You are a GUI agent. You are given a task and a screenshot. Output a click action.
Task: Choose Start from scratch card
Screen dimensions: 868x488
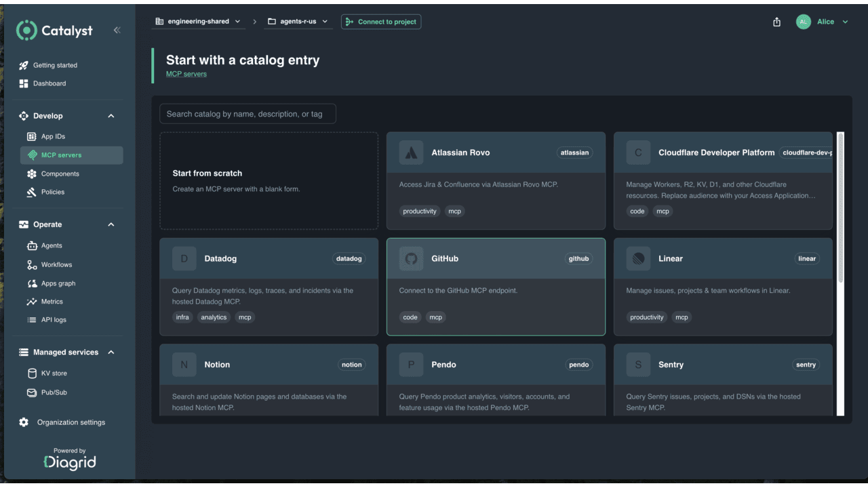269,181
